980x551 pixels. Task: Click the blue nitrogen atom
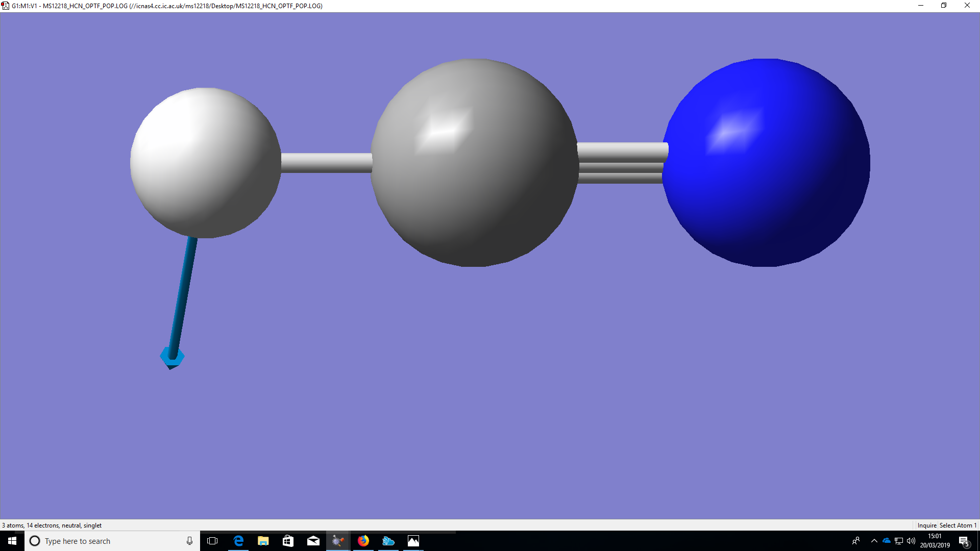766,162
